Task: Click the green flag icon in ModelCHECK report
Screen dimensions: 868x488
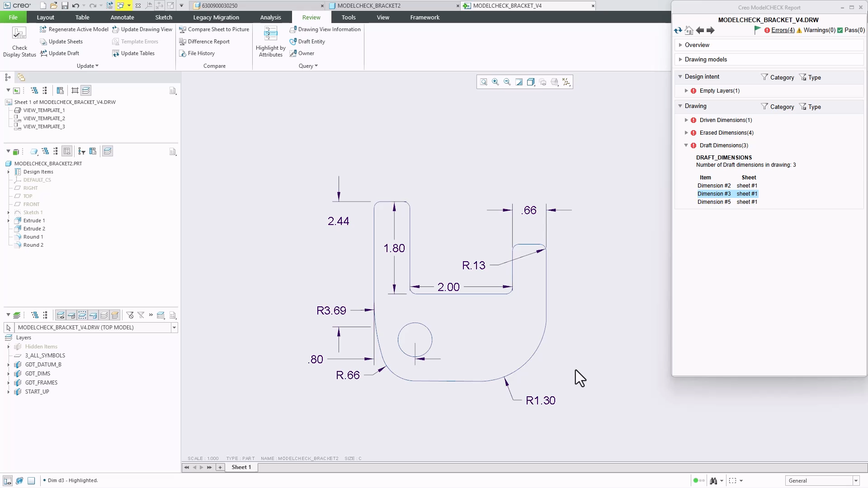Action: 758,30
